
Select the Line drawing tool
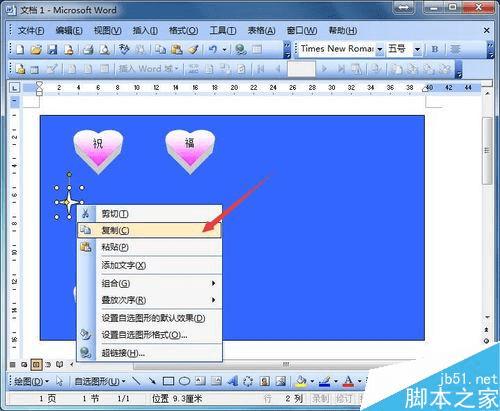(x=136, y=381)
